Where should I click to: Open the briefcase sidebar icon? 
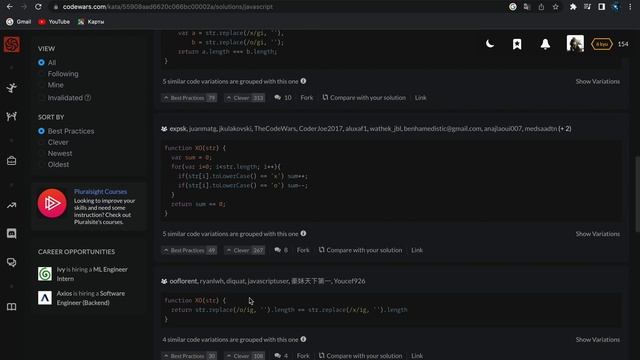click(x=11, y=161)
